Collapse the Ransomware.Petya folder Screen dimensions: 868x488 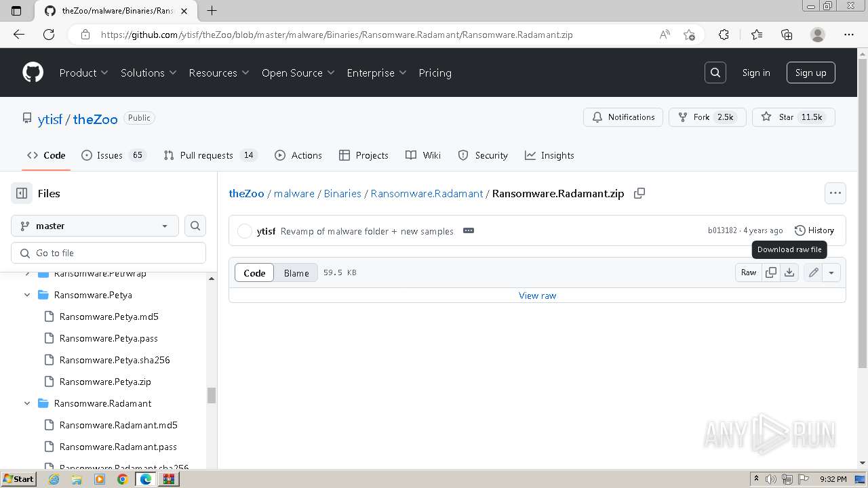[27, 295]
